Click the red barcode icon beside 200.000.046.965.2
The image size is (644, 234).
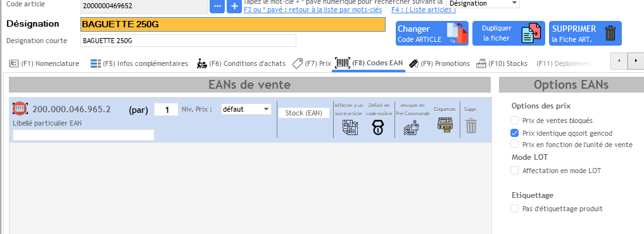click(x=20, y=108)
